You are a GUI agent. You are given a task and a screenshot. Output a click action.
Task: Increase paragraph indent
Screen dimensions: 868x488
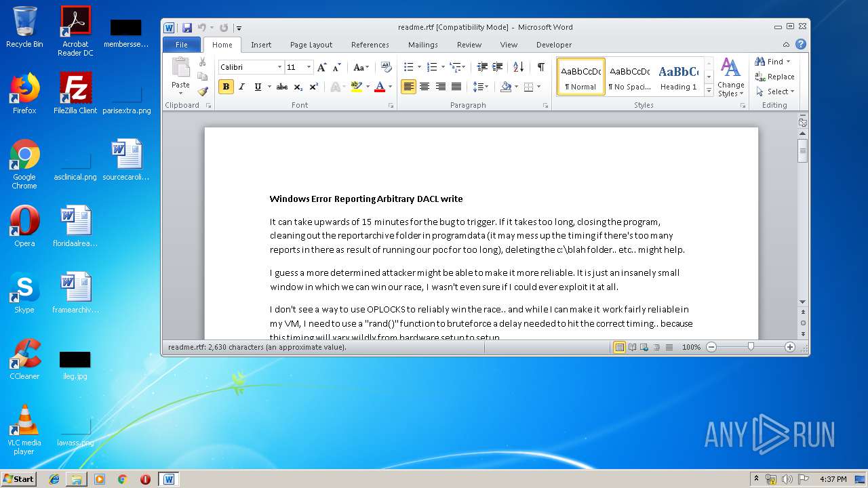coord(498,67)
